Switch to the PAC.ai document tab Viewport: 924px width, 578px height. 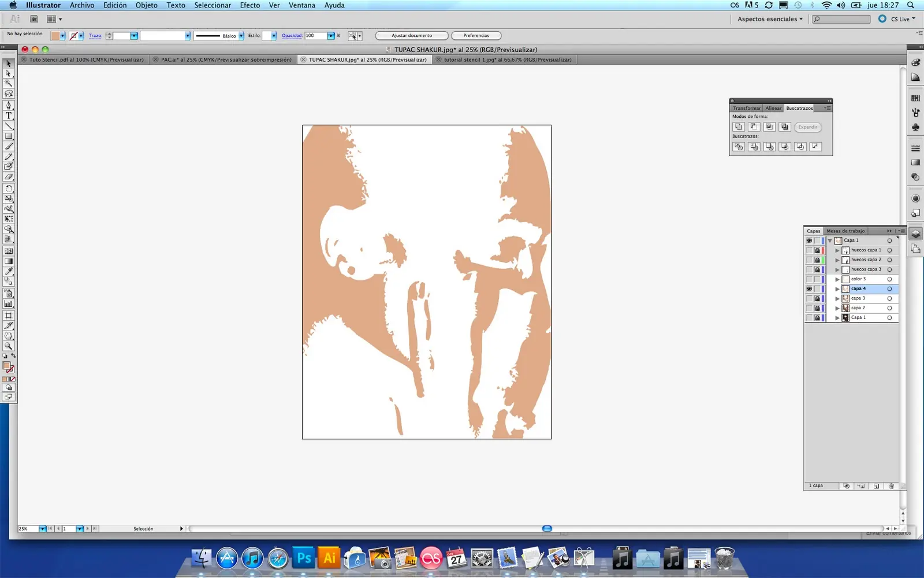click(x=223, y=60)
